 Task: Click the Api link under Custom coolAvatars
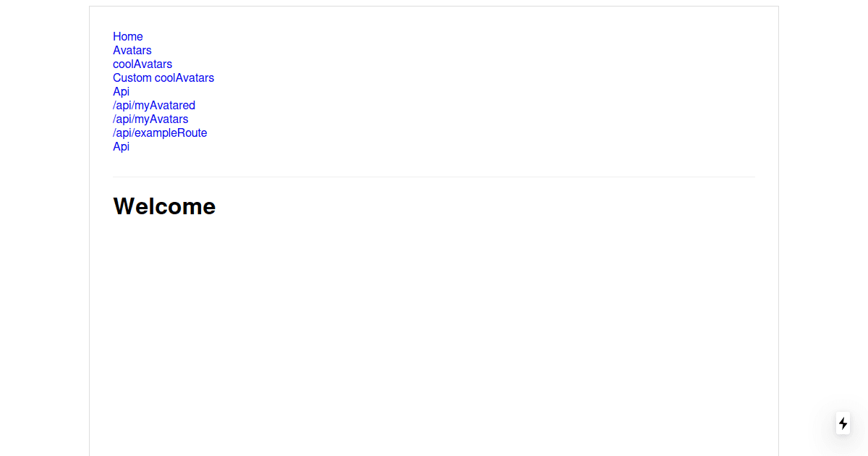tap(122, 92)
